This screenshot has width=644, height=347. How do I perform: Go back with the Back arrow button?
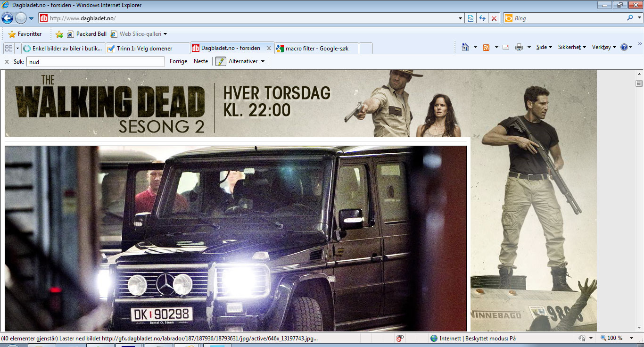[7, 18]
